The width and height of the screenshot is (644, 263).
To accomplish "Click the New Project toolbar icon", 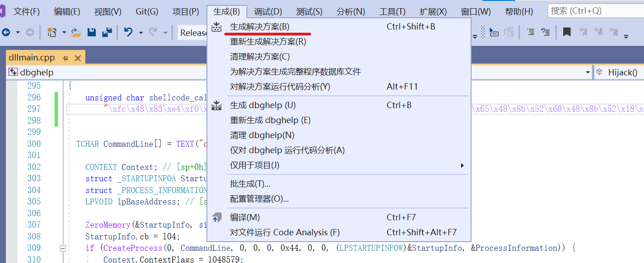I will tap(50, 32).
